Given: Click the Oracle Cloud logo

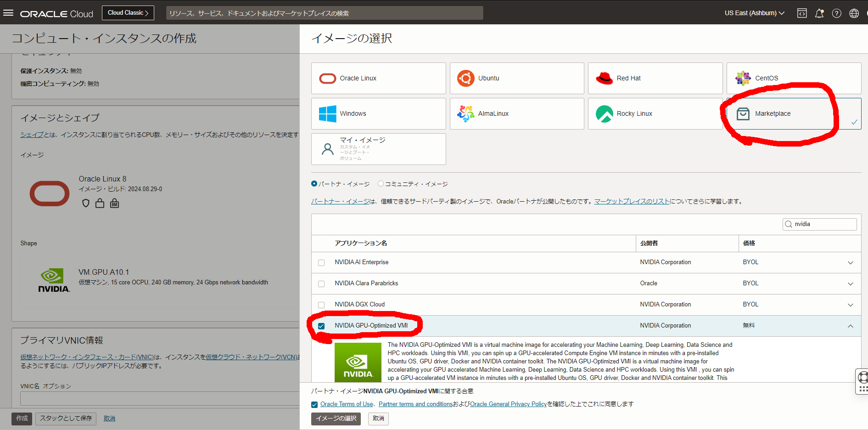Looking at the screenshot, I should 56,14.
